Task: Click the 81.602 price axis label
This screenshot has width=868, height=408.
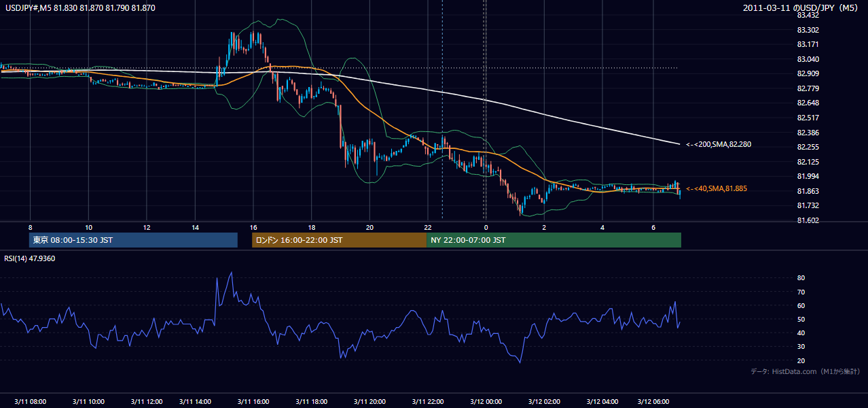Action: [808, 220]
